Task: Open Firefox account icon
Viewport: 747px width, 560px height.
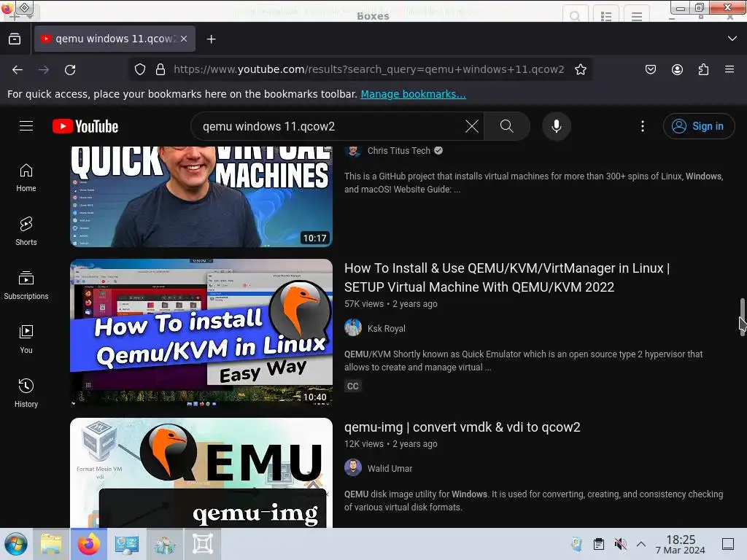Action: 677,69
